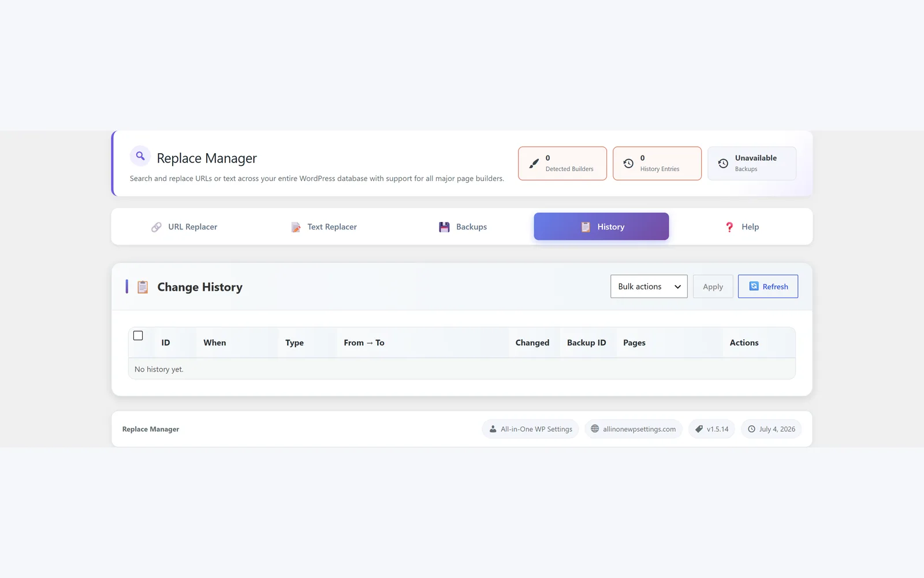Click the Detected Builders brush icon

pyautogui.click(x=534, y=164)
